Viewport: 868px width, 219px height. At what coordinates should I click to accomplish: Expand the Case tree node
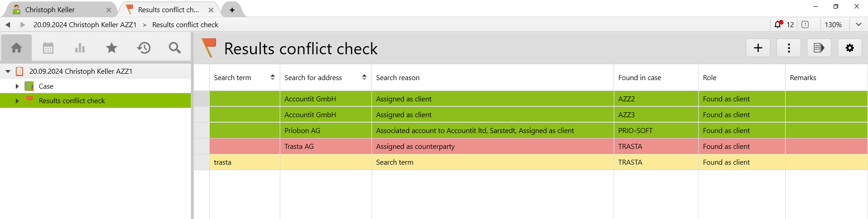[17, 86]
